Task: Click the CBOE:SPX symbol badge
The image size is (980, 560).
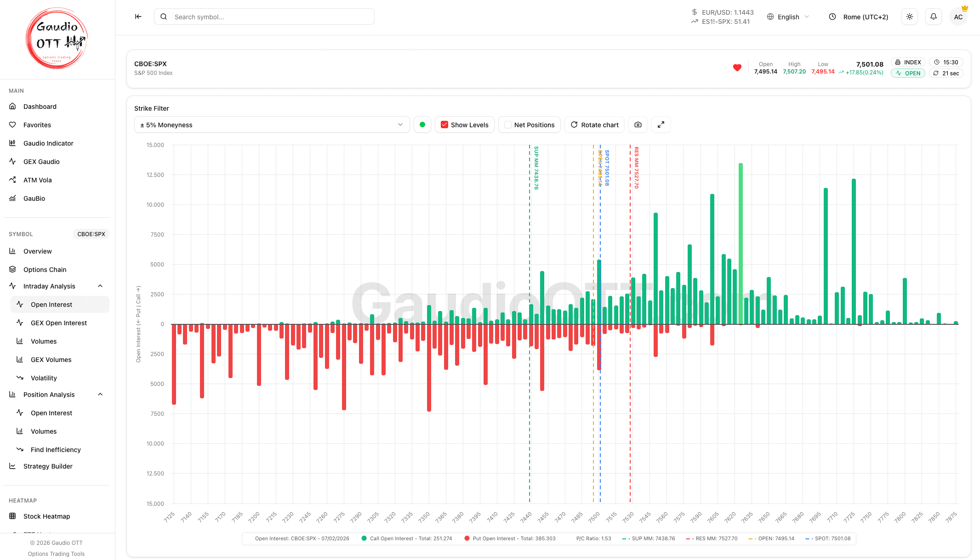Action: click(x=91, y=234)
